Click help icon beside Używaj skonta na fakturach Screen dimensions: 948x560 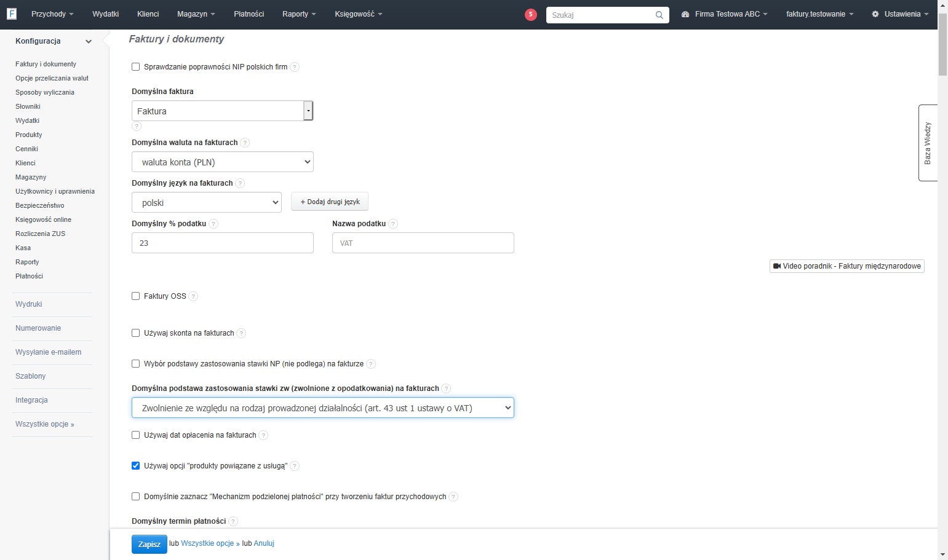[241, 333]
